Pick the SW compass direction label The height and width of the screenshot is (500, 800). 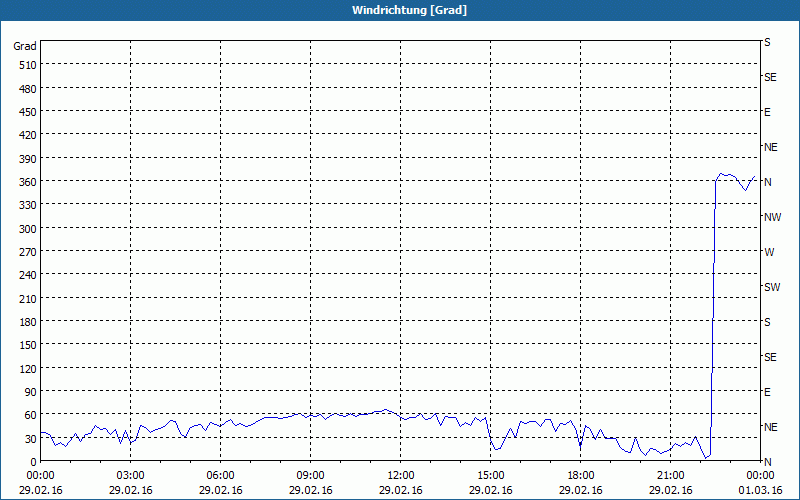click(772, 287)
